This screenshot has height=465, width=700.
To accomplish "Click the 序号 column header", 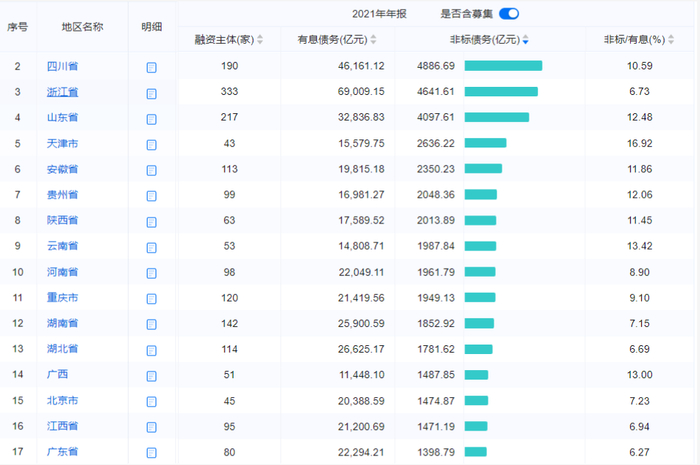I will pos(17,26).
